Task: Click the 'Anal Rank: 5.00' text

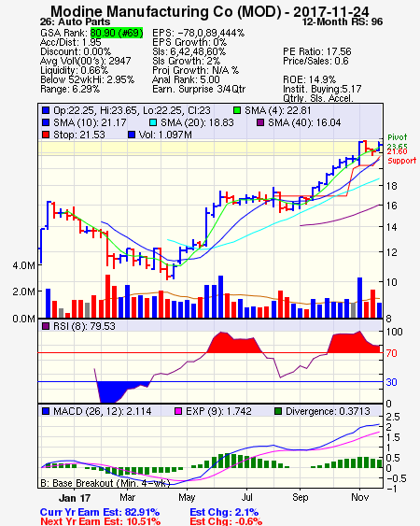Action: click(186, 79)
